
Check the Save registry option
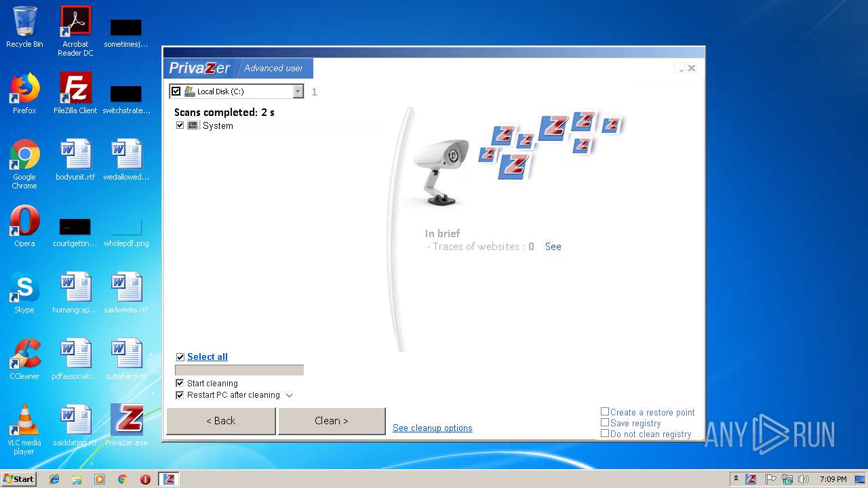[605, 422]
